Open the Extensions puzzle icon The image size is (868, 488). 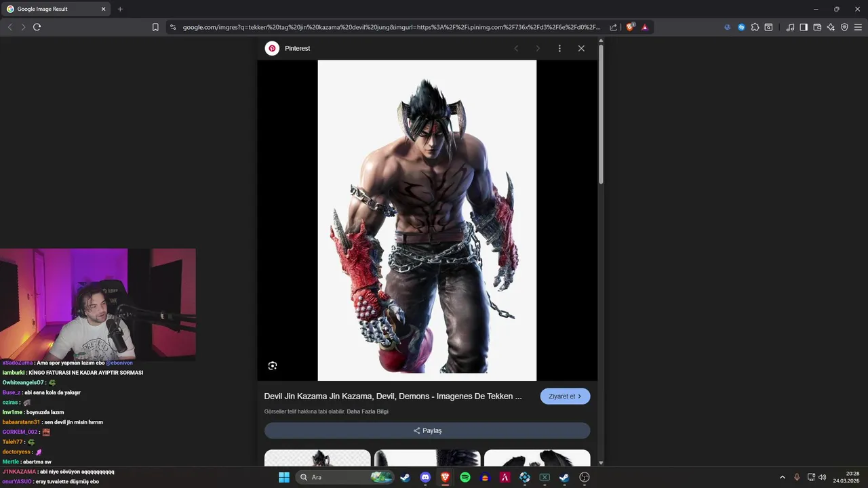pos(755,27)
